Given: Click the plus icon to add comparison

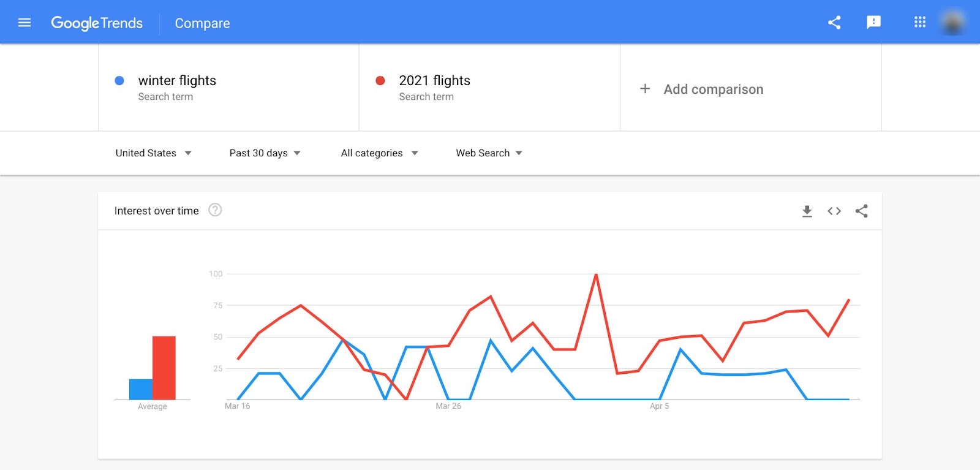Looking at the screenshot, I should (645, 89).
